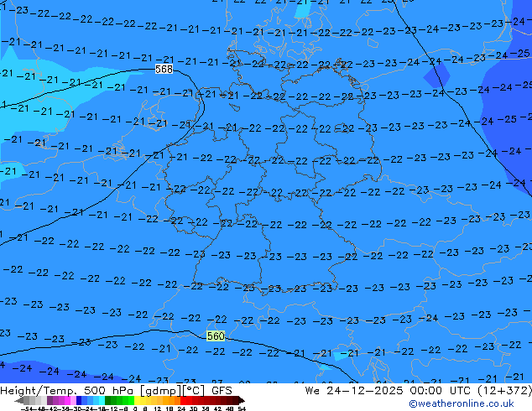532x411 pixels.
Task: Pick the cyan swatch in the temperature legend
Action: pos(102,401)
